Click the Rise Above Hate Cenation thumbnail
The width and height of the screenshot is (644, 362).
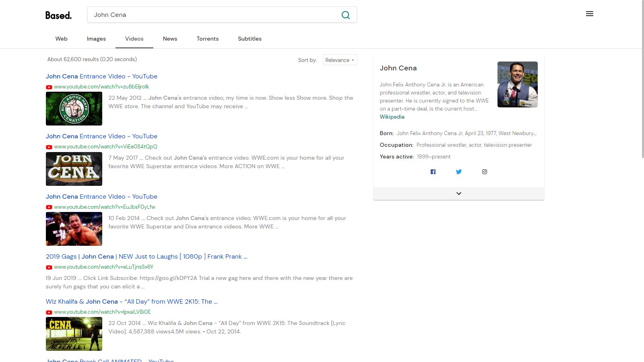click(x=74, y=109)
